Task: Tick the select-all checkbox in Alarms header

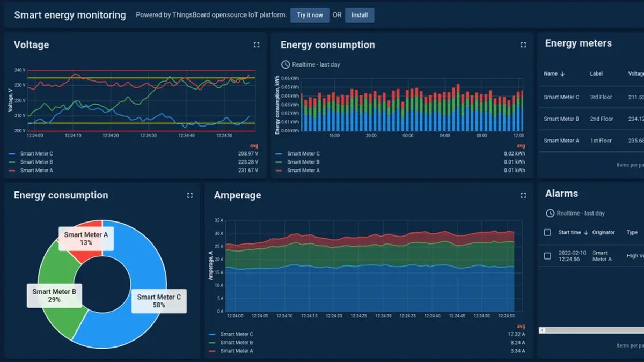Action: click(547, 233)
